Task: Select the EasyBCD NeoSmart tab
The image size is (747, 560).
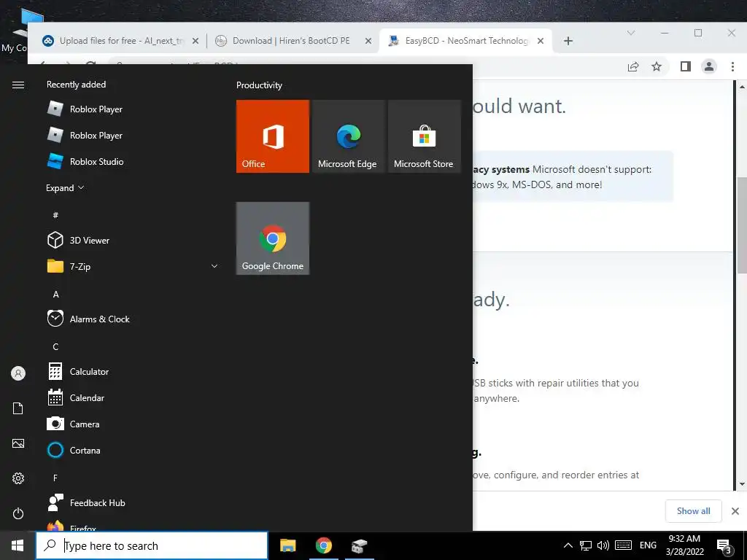Action: click(x=466, y=41)
